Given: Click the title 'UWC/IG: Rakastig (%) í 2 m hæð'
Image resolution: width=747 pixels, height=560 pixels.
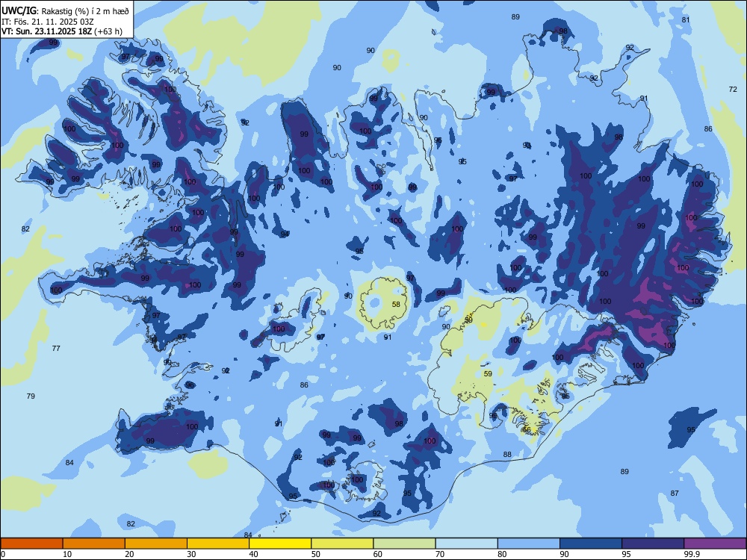Looking at the screenshot, I should click(x=65, y=10).
